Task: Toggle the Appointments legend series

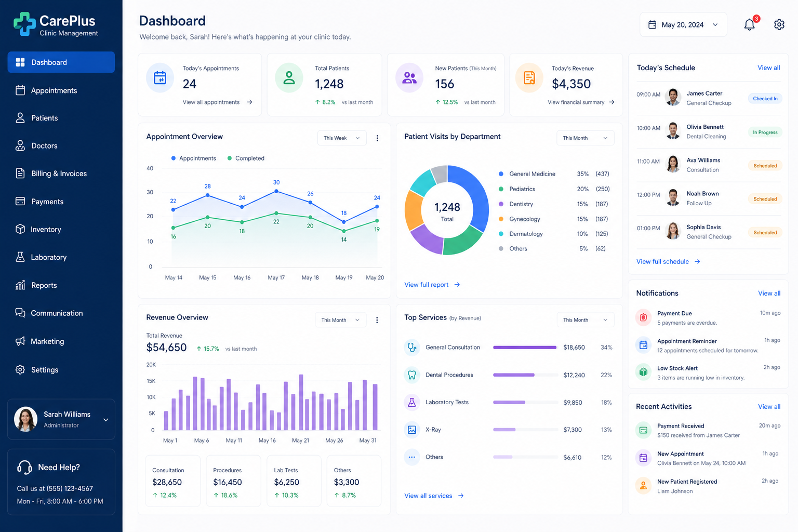Action: 193,158
